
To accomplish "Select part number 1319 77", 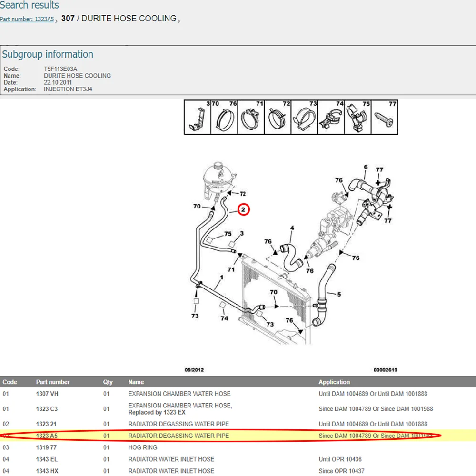I will 47,447.
